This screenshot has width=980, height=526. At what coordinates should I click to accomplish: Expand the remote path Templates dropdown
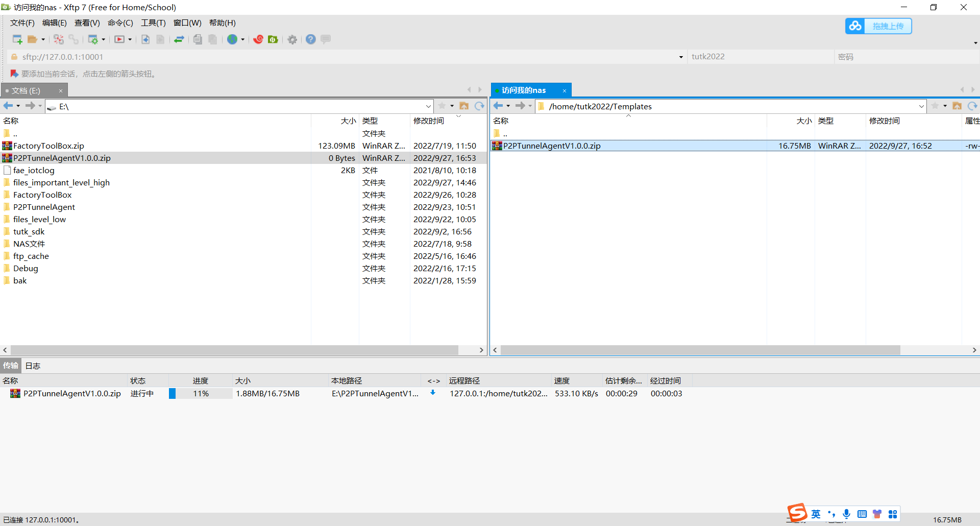point(921,106)
